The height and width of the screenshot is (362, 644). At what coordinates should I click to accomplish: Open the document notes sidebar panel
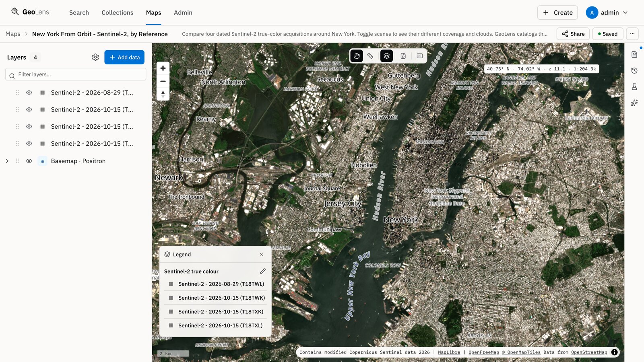click(x=634, y=55)
